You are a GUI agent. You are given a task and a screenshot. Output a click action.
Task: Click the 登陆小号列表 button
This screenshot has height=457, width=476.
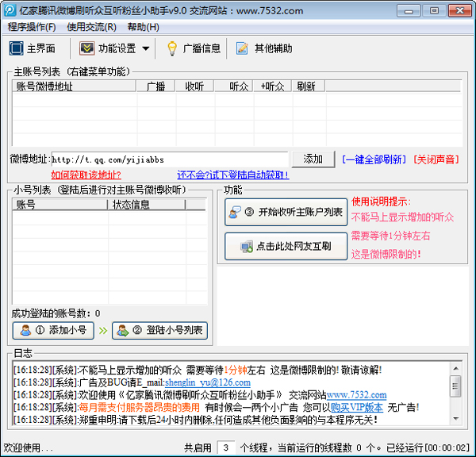click(159, 330)
